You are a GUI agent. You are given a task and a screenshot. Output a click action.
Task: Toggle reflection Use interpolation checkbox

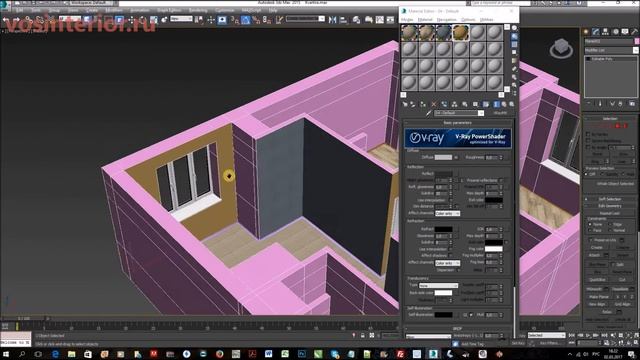tap(451, 200)
